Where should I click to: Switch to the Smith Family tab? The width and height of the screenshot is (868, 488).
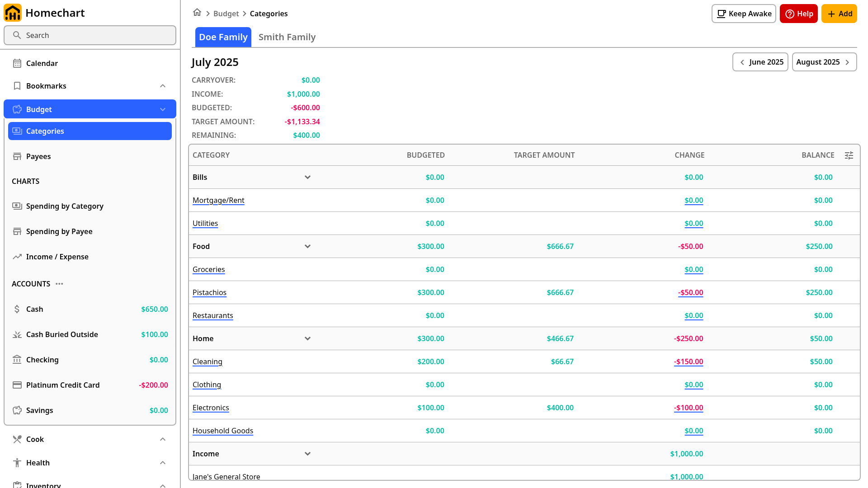pyautogui.click(x=287, y=37)
